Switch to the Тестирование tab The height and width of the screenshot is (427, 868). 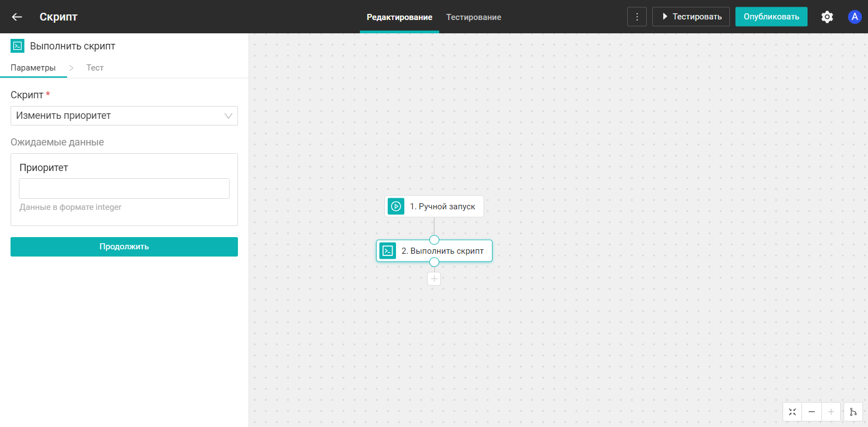tap(474, 17)
